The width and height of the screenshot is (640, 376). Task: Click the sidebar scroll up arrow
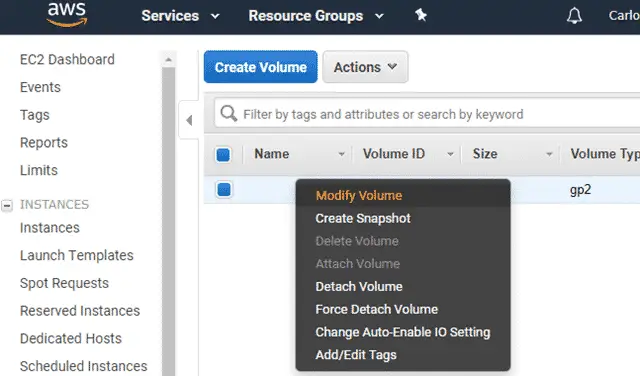168,60
